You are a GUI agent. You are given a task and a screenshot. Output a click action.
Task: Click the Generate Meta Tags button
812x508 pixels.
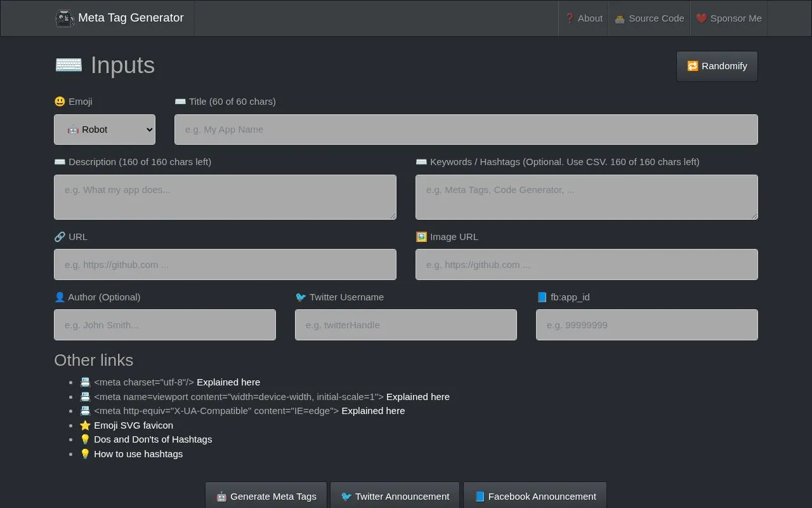click(266, 496)
